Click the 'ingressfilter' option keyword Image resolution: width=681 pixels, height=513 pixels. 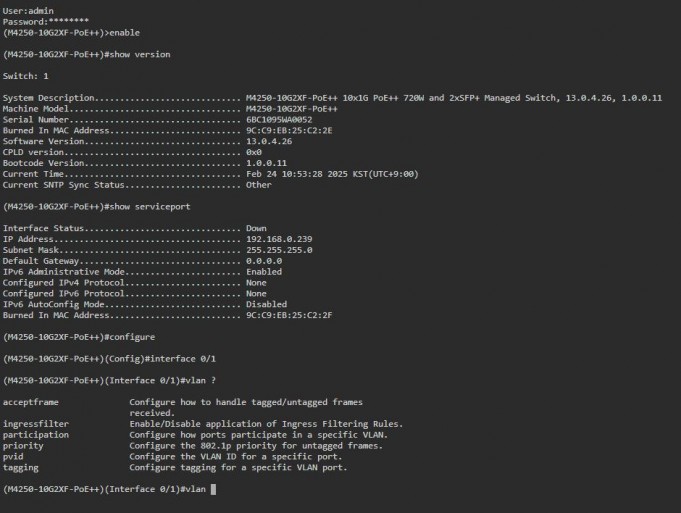[x=36, y=424]
